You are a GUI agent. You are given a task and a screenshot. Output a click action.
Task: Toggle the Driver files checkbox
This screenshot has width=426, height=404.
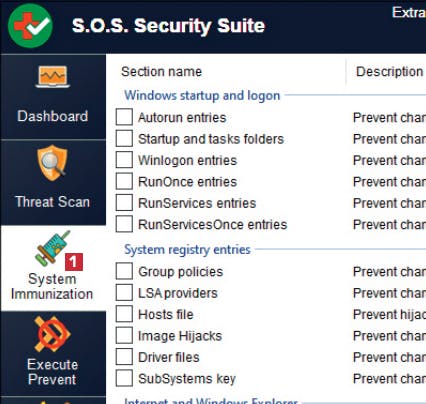(x=124, y=357)
